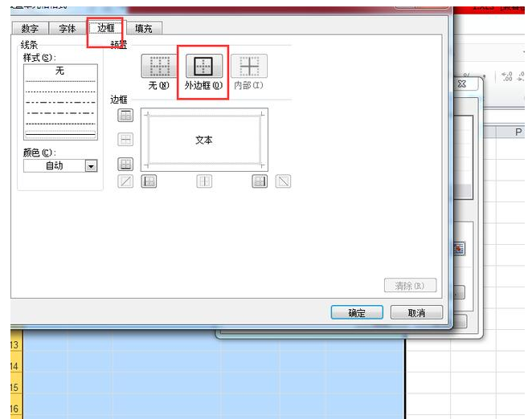Switch to the 数字 tab

point(30,28)
